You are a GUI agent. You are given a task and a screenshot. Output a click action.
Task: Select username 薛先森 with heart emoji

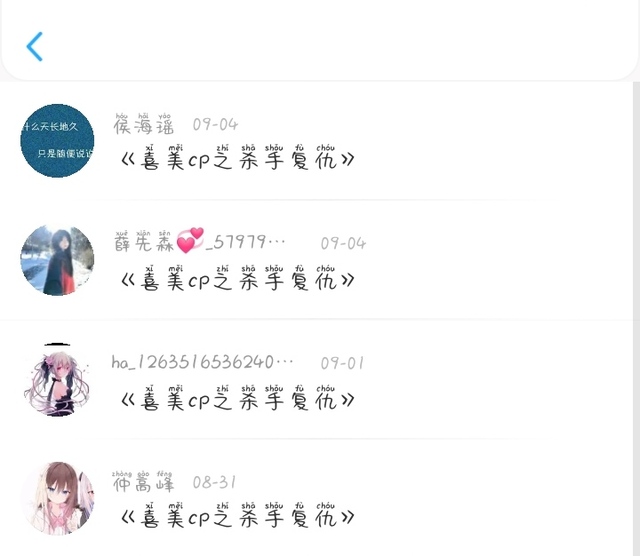200,242
